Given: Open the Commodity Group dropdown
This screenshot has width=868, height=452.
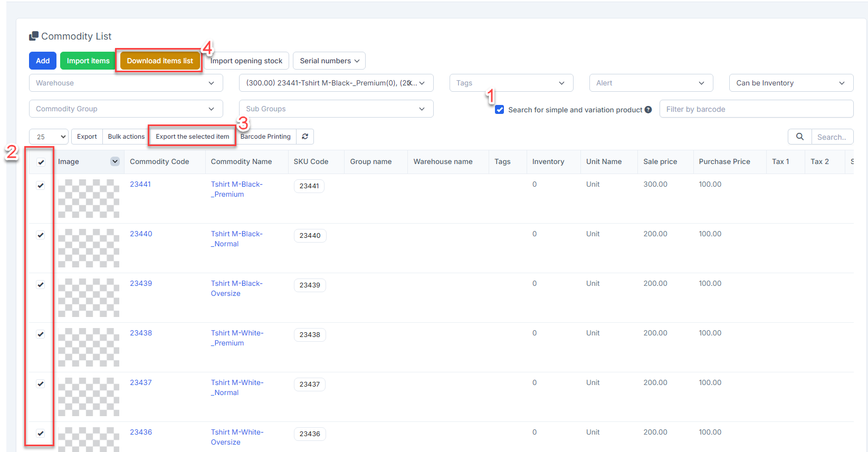Looking at the screenshot, I should click(126, 109).
